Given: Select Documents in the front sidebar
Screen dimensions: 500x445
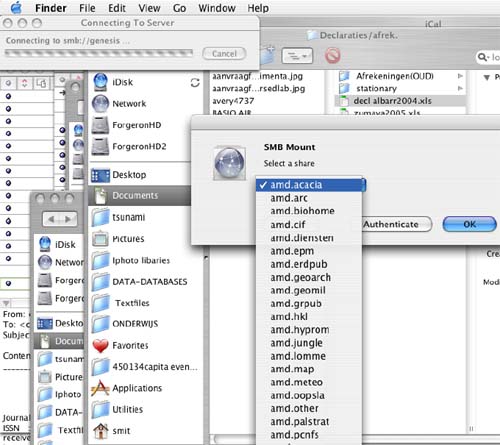Looking at the screenshot, I should coord(140,195).
